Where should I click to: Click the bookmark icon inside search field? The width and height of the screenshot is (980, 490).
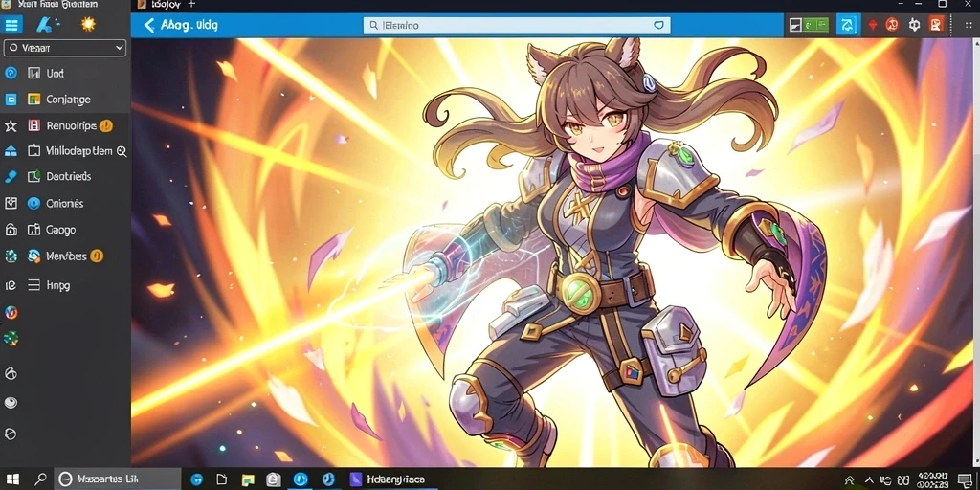point(658,26)
